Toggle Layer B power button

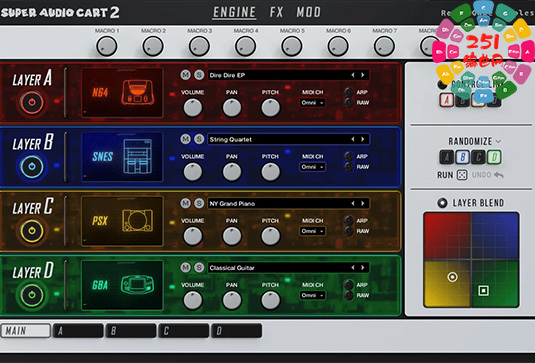tap(32, 166)
